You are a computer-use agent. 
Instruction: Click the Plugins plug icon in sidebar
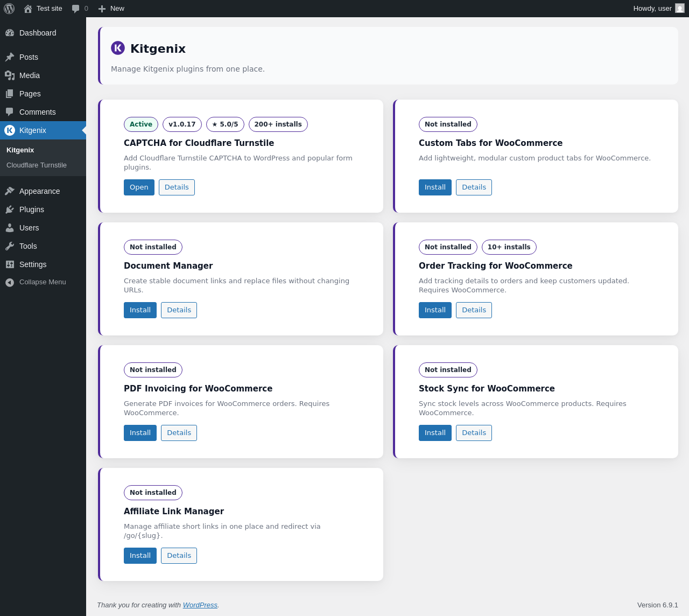coord(10,209)
